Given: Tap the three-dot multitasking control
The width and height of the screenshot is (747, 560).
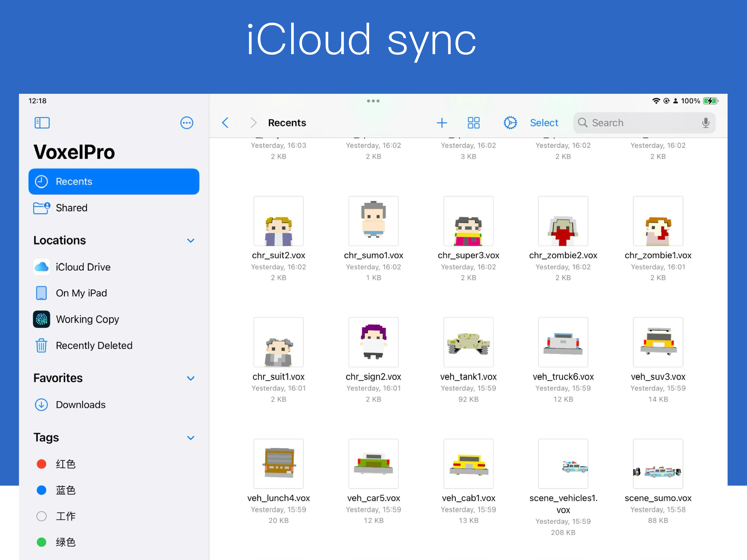Looking at the screenshot, I should coord(373,101).
